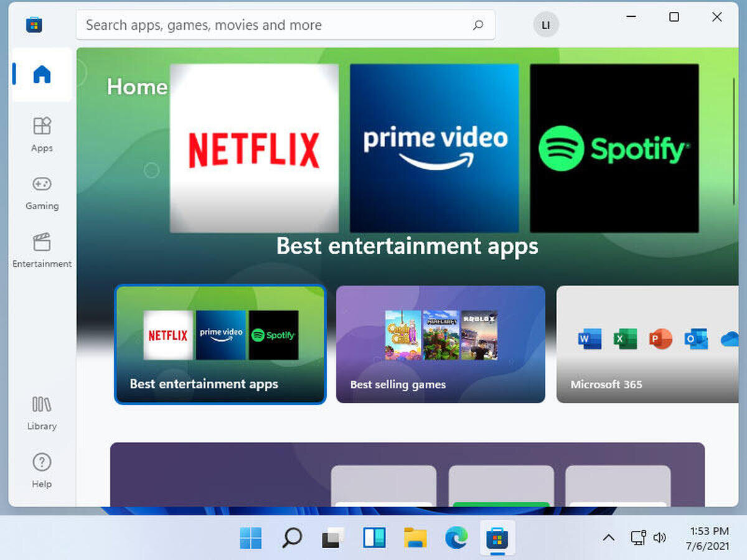Open the Windows Start menu
This screenshot has height=560, width=747.
coord(251,538)
